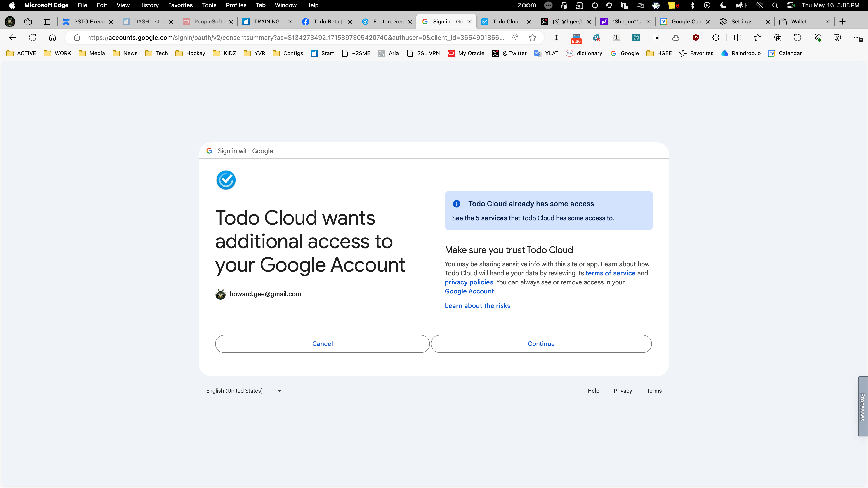Open the Tech bookmarks folder
The height and width of the screenshot is (488, 868).
pos(157,53)
